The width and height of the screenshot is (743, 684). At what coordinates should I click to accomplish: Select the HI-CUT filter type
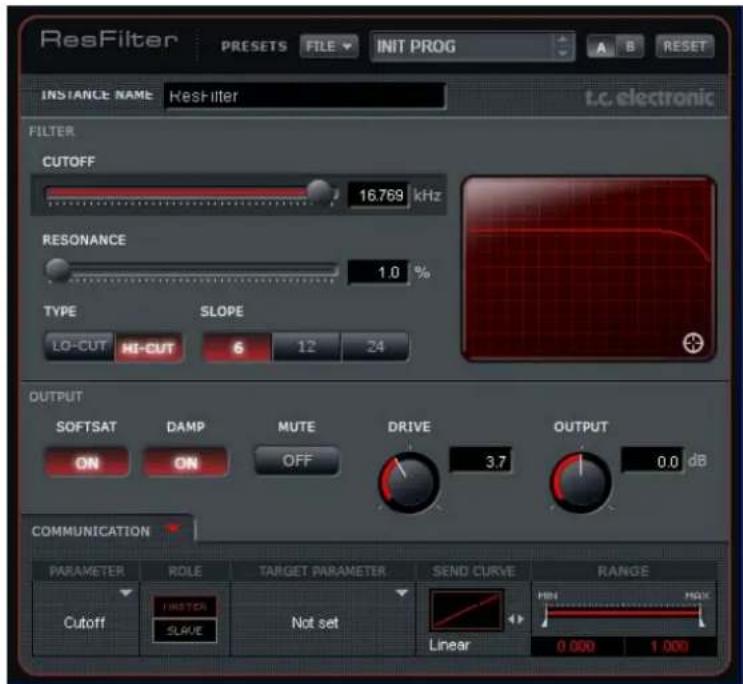click(148, 348)
